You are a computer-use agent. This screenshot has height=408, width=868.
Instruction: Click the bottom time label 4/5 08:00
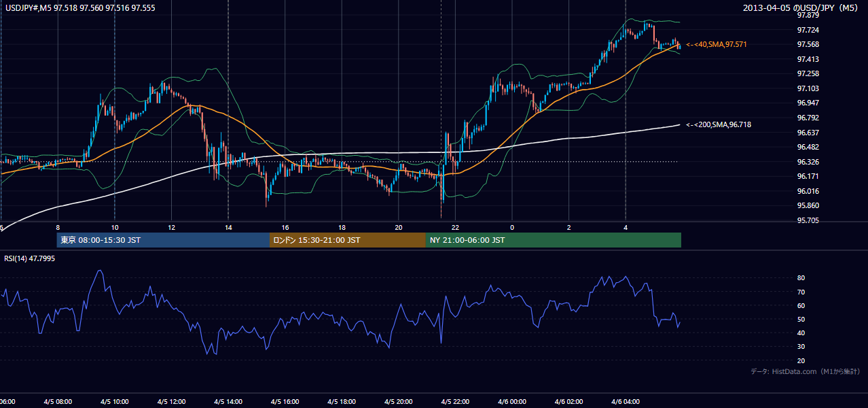[57, 402]
